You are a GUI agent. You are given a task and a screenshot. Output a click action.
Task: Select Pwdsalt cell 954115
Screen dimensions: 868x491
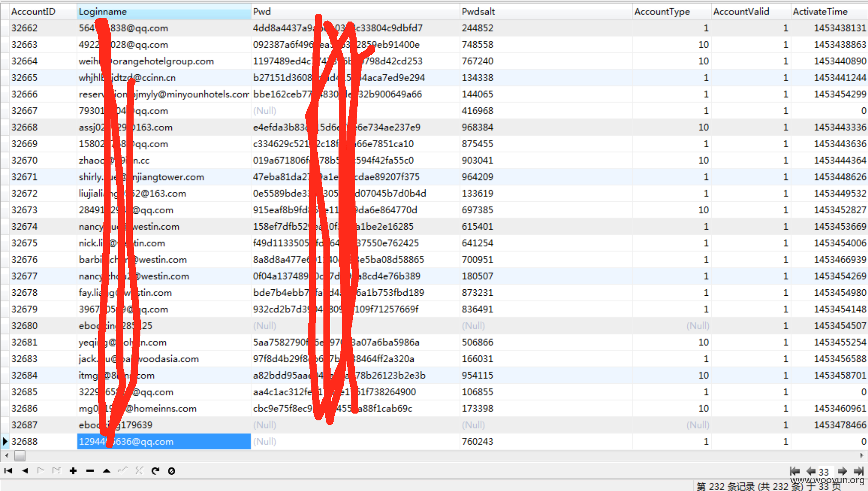point(546,375)
